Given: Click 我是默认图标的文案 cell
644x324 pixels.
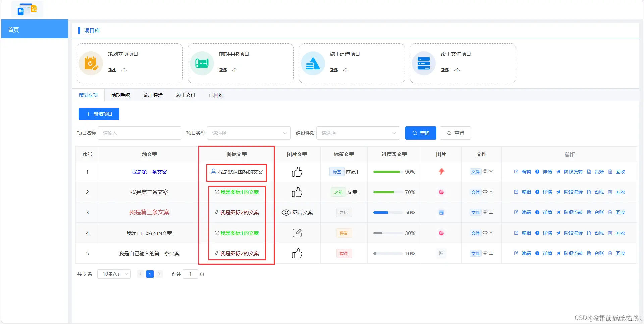Looking at the screenshot, I should point(237,172).
